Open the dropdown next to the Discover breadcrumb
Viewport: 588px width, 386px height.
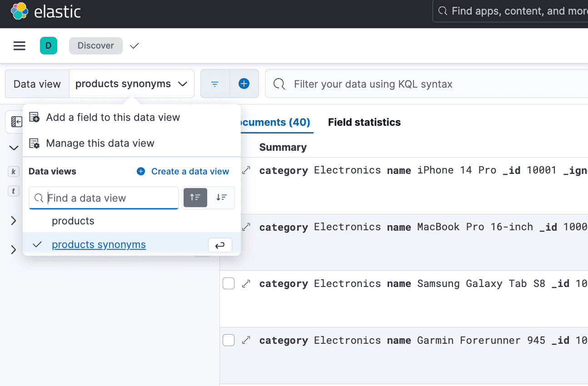click(134, 46)
